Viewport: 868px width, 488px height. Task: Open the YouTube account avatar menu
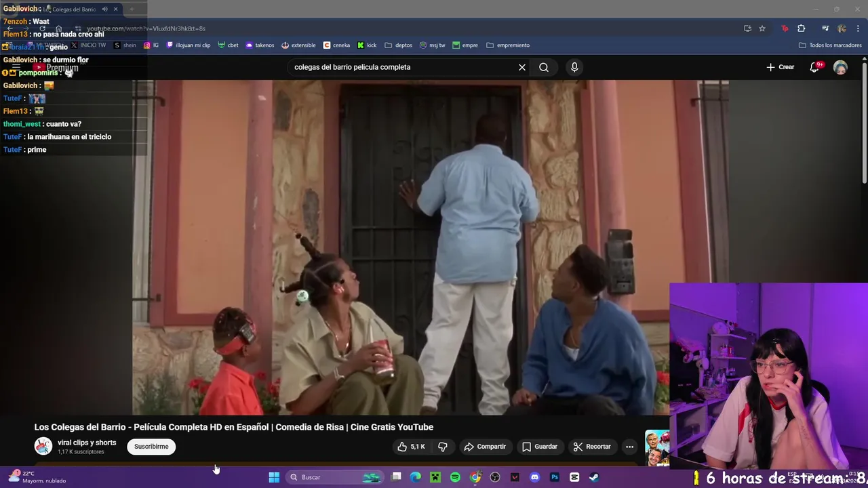click(840, 67)
